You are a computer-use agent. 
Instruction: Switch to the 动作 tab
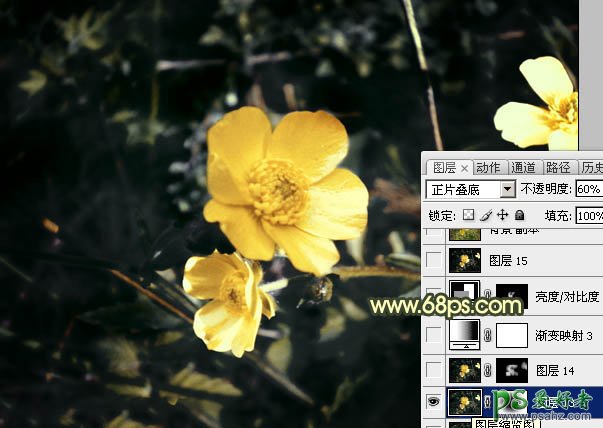click(488, 167)
